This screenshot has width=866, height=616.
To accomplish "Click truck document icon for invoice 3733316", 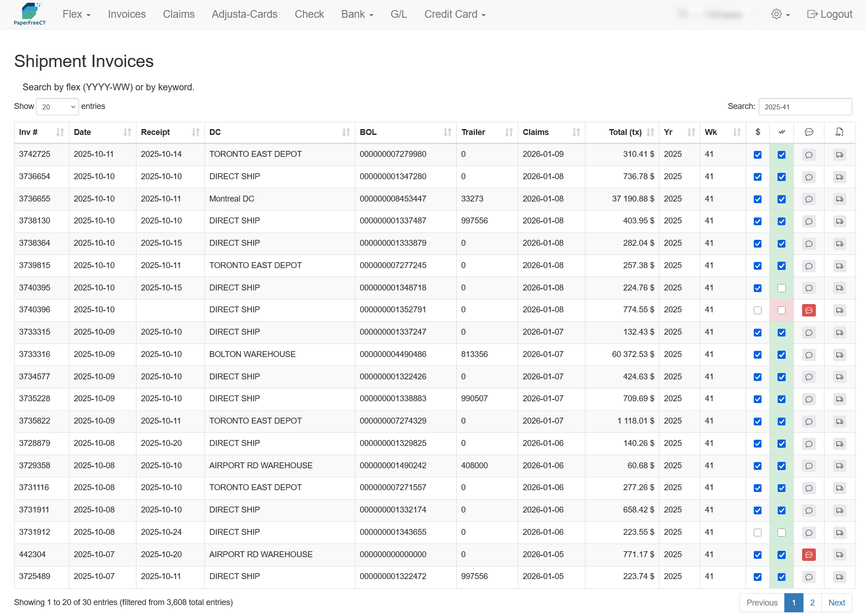I will (x=840, y=355).
